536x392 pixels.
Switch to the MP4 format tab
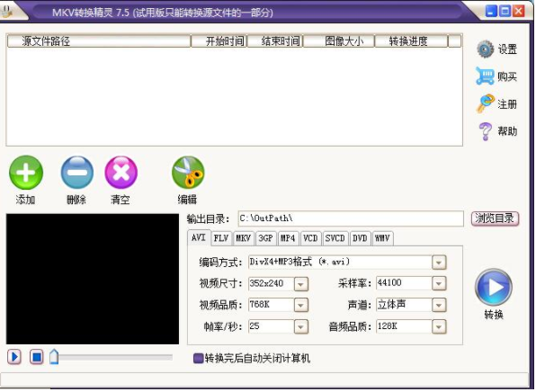(x=288, y=238)
